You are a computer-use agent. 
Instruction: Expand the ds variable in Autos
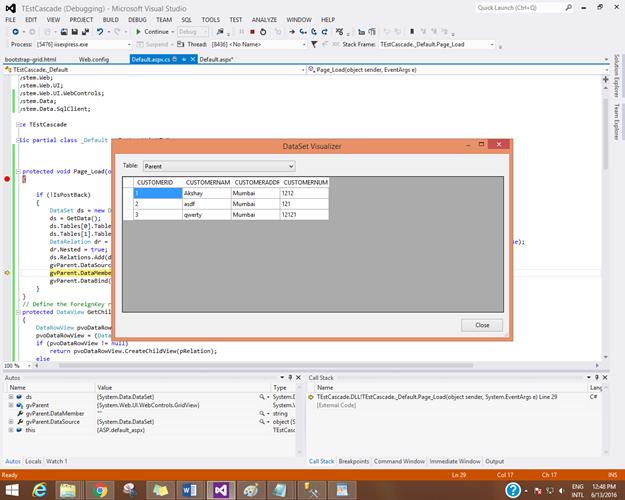[10, 397]
